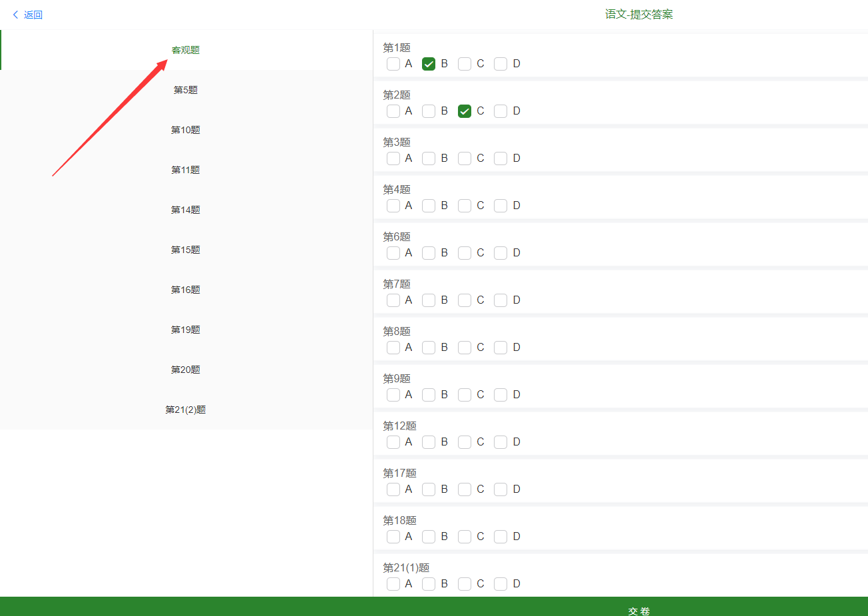Tick option B for 第6题

pyautogui.click(x=429, y=253)
